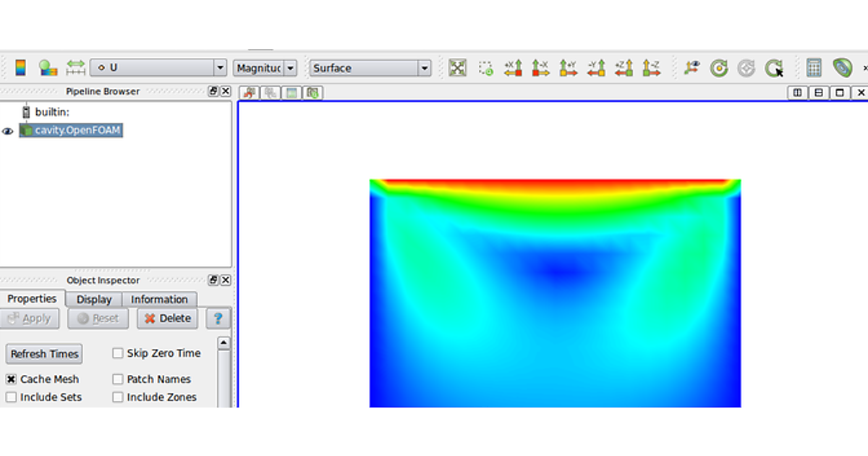Float the Pipeline Browser panel
Image resolution: width=868 pixels, height=456 pixels.
tap(213, 91)
